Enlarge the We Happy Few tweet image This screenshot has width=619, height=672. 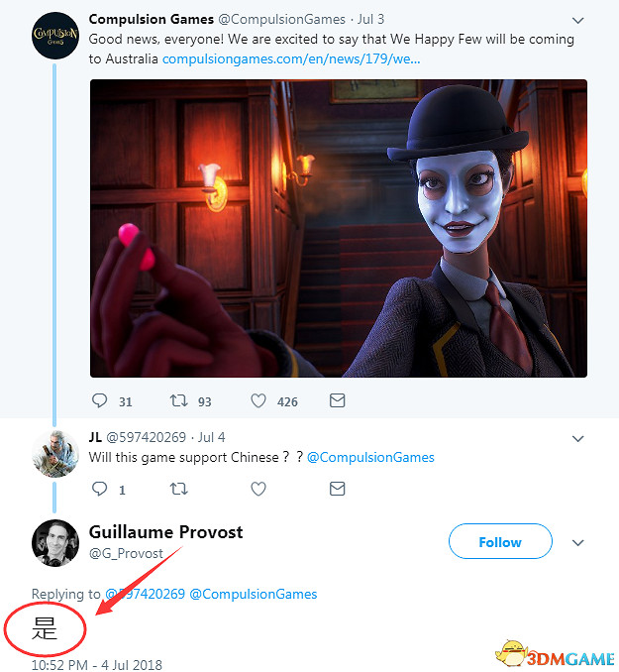click(338, 228)
